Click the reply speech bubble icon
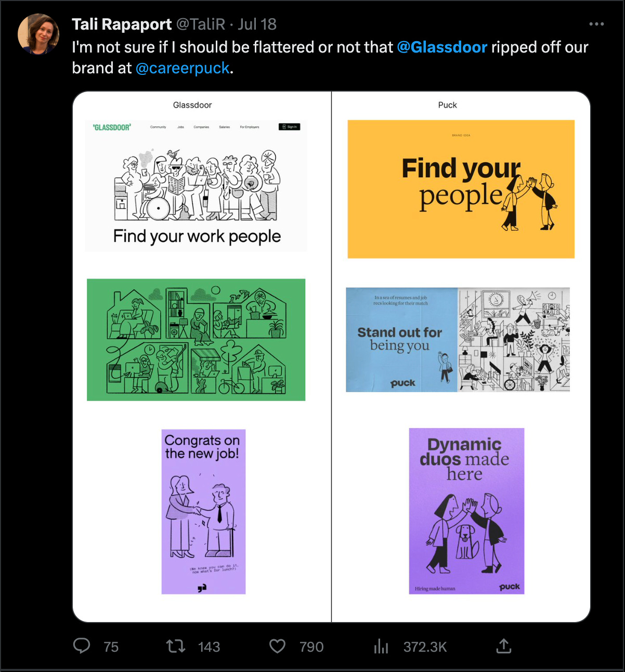Viewport: 625px width, 672px height. tap(82, 646)
